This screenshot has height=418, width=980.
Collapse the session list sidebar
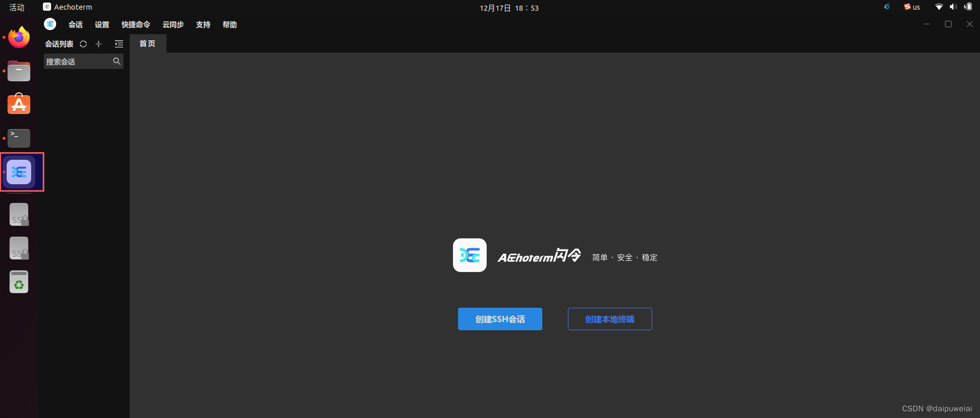(119, 44)
